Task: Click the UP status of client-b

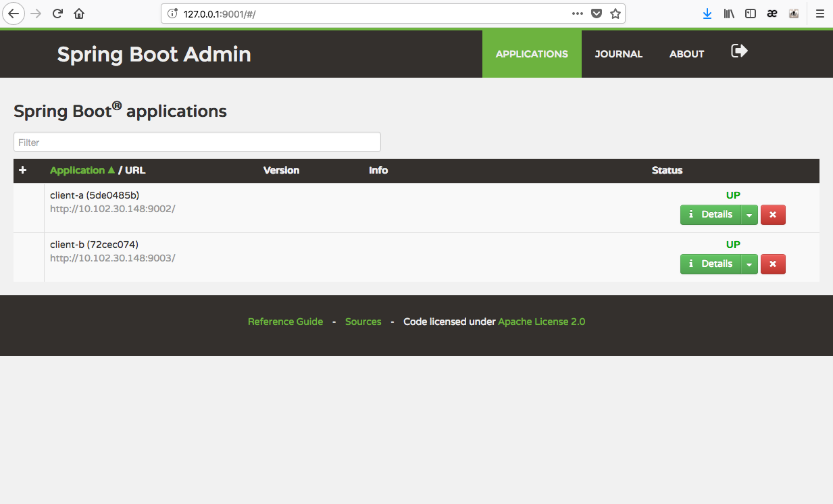Action: [733, 245]
